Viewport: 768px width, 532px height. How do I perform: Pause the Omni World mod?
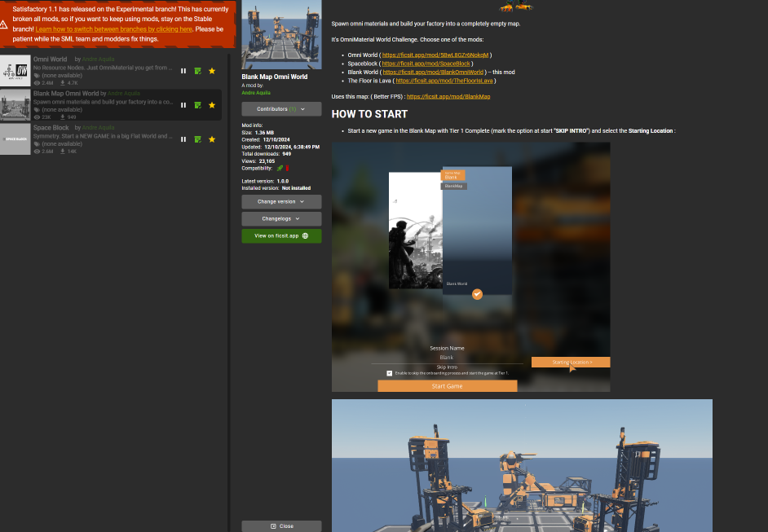pos(183,70)
